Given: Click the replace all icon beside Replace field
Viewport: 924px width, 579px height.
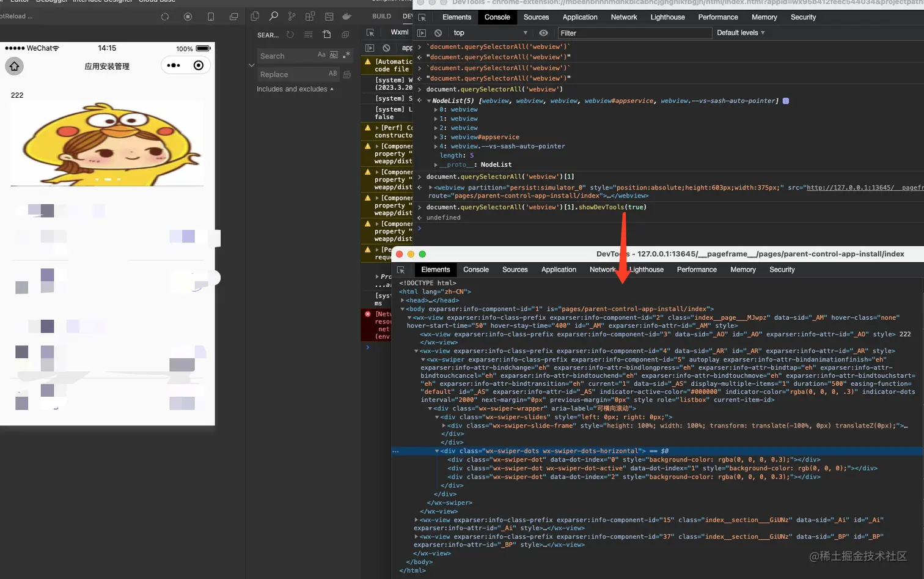Looking at the screenshot, I should coord(347,74).
